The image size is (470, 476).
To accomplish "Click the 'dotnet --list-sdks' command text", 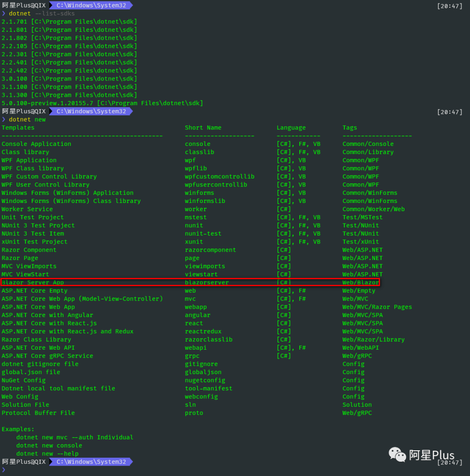I will [42, 14].
